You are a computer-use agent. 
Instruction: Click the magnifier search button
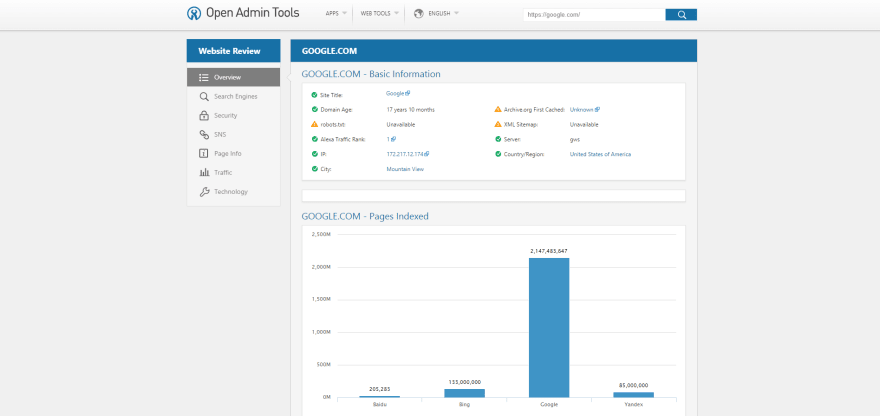point(681,15)
